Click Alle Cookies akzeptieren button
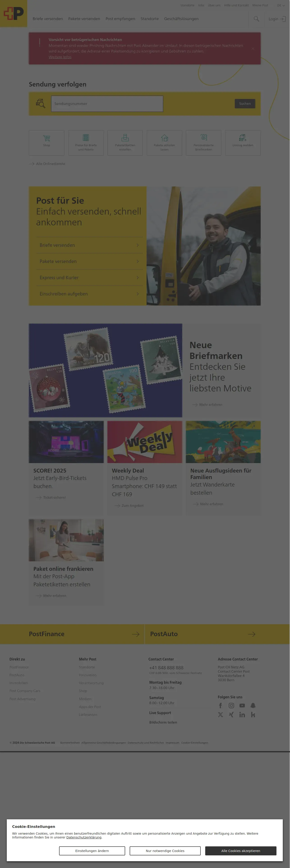 (x=241, y=851)
